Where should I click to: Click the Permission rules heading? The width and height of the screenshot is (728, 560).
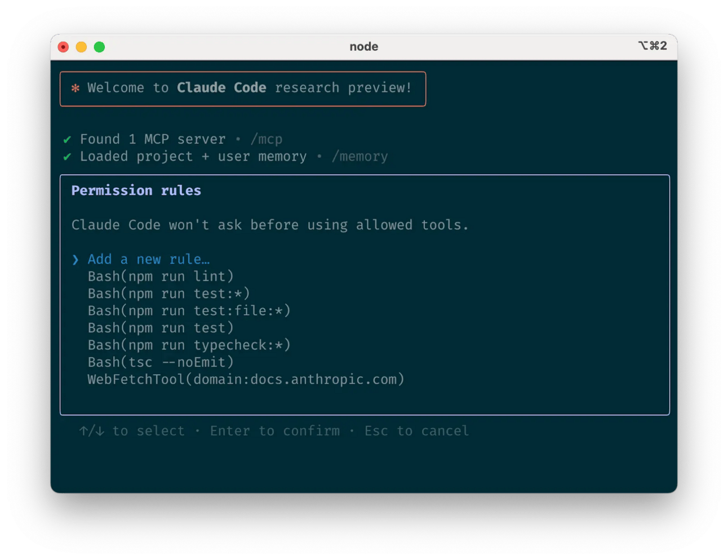tap(136, 190)
